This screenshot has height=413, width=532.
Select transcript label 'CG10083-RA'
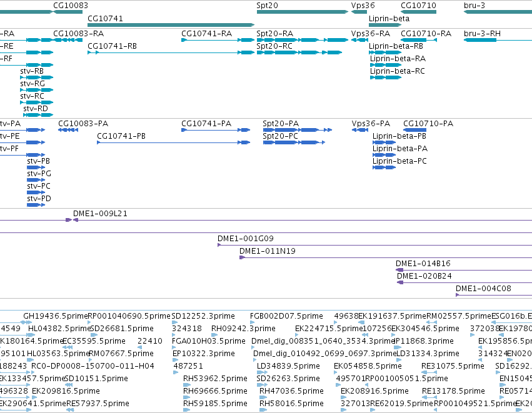pyautogui.click(x=78, y=34)
